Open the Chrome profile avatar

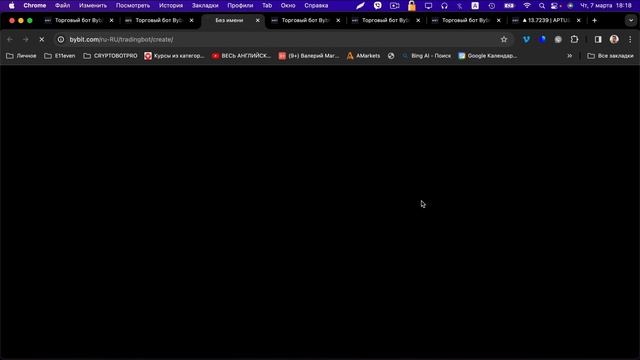tap(614, 40)
